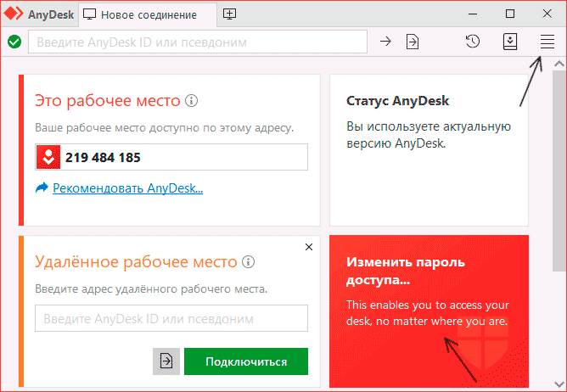
Task: Click the vertical scrollbar thumb
Action: [559, 171]
